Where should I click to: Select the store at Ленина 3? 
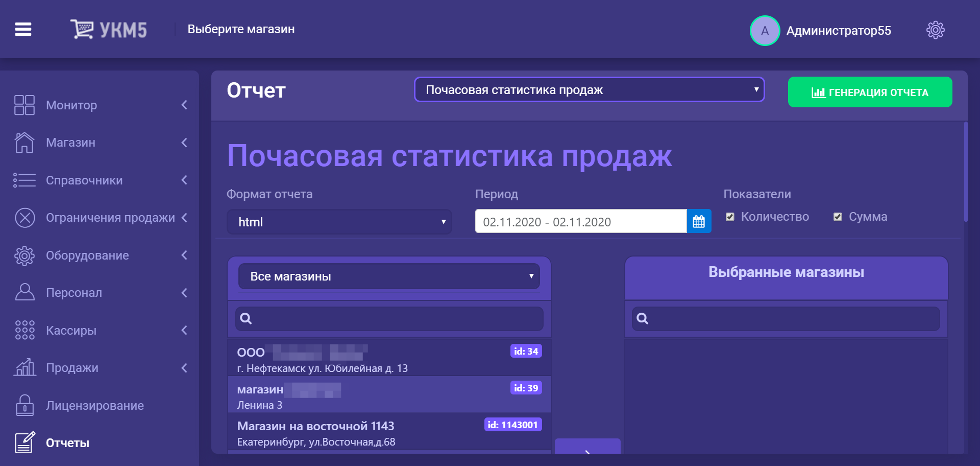click(389, 395)
